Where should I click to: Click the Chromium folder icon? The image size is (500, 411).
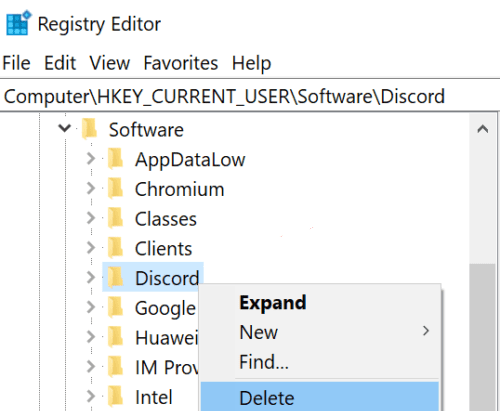pyautogui.click(x=116, y=189)
